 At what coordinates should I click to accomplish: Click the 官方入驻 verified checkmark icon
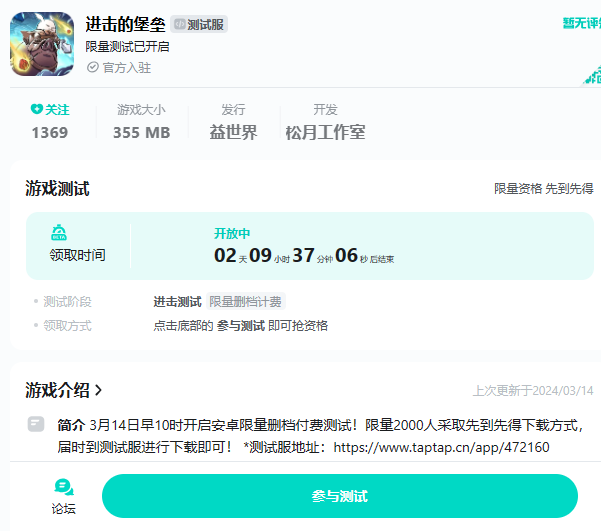point(93,67)
